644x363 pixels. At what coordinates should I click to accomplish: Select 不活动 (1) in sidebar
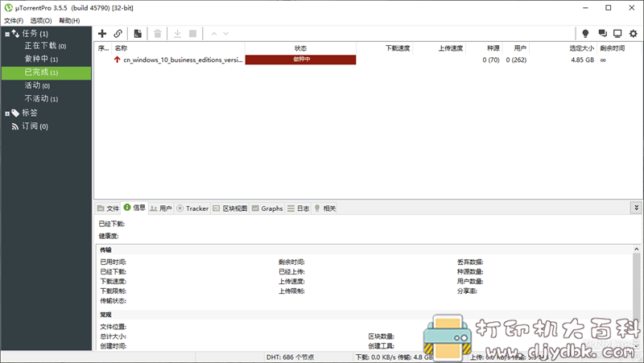click(x=46, y=99)
